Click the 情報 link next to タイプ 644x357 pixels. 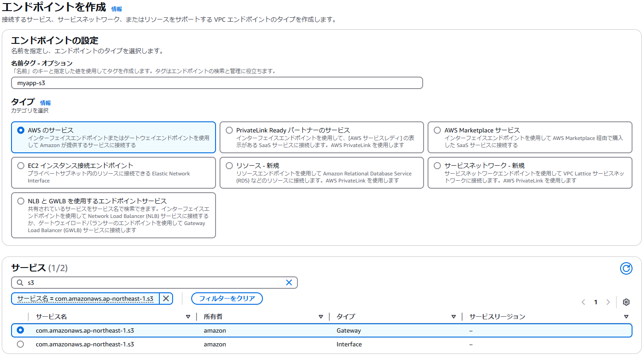[45, 102]
